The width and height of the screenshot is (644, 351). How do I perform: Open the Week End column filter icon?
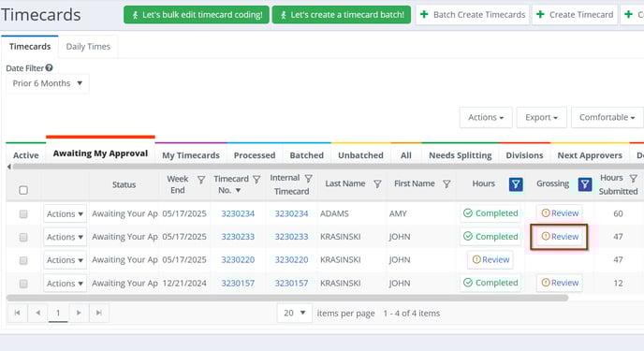point(201,180)
